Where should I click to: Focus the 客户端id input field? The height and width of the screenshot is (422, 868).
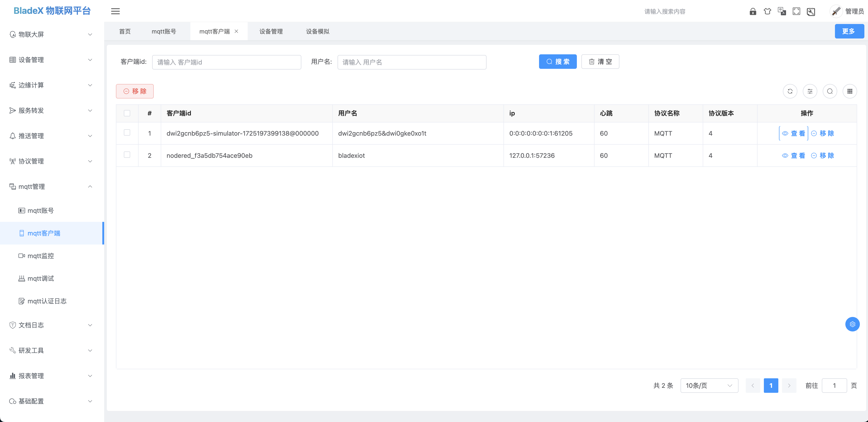click(226, 62)
